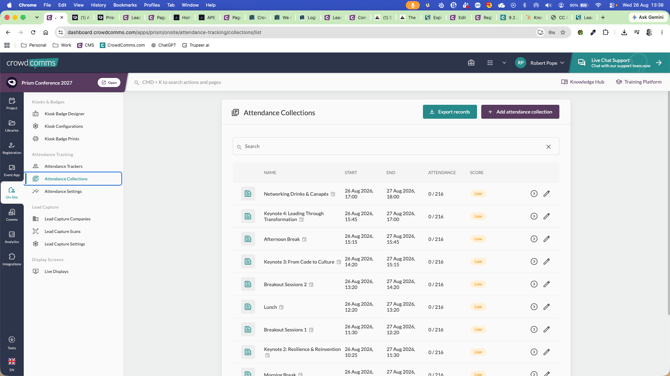The width and height of the screenshot is (670, 376).
Task: Click the circular icon for Breakout Sessions 1
Action: [534, 329]
